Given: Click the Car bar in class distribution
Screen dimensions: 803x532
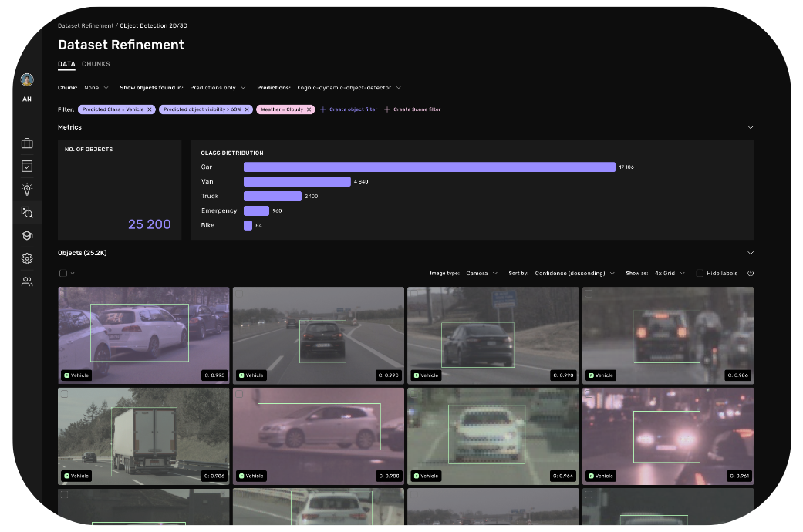Looking at the screenshot, I should (429, 167).
